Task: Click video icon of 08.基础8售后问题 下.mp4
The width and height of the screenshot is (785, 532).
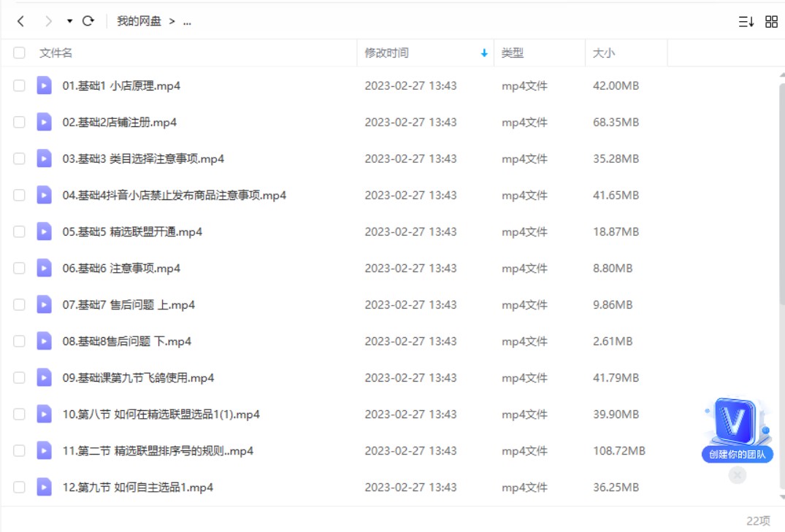Action: pos(44,342)
